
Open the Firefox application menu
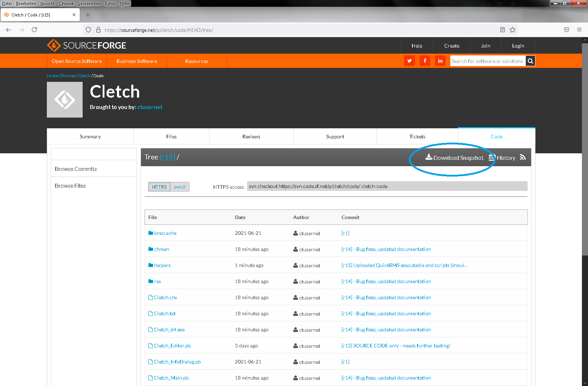pos(579,30)
